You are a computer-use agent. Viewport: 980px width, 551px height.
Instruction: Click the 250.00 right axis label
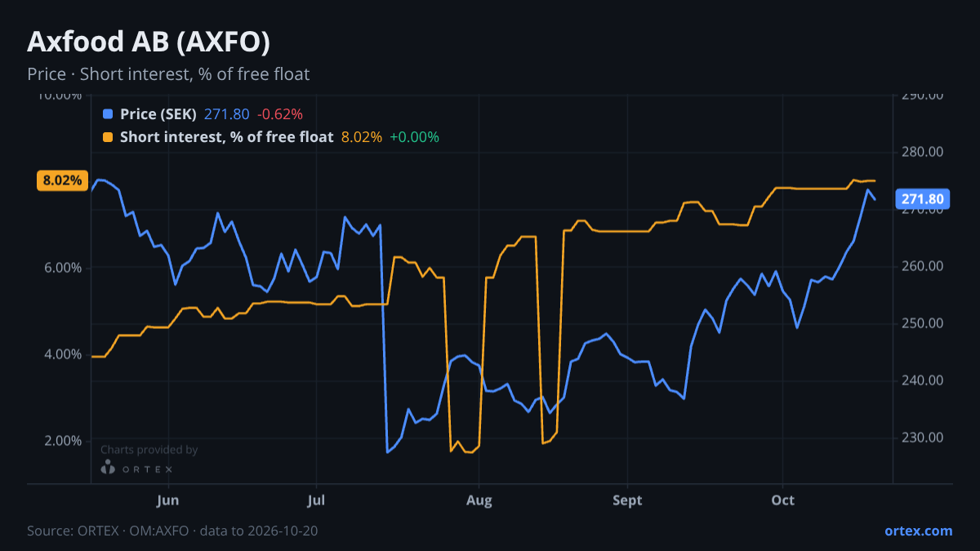tap(923, 323)
